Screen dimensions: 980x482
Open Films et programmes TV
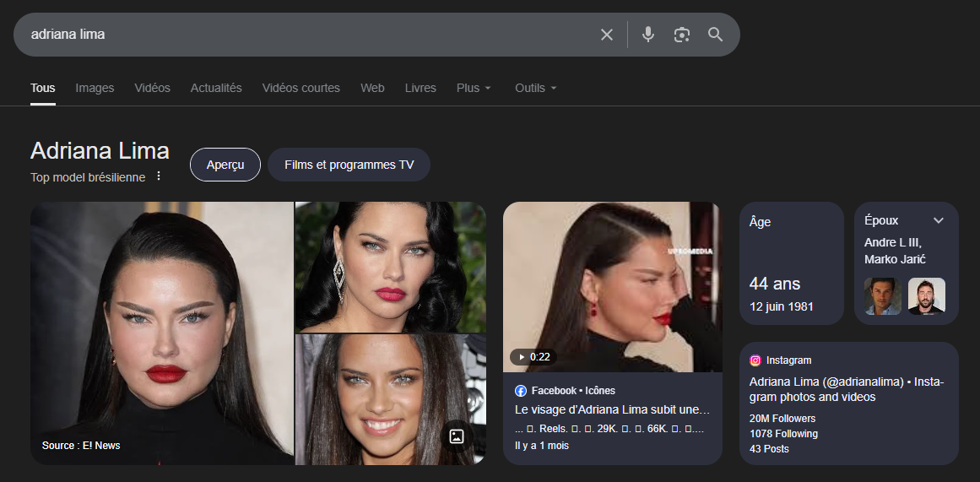pos(349,165)
